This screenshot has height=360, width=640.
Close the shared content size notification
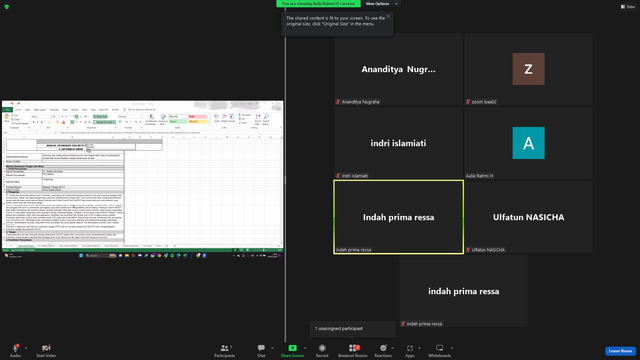(388, 16)
